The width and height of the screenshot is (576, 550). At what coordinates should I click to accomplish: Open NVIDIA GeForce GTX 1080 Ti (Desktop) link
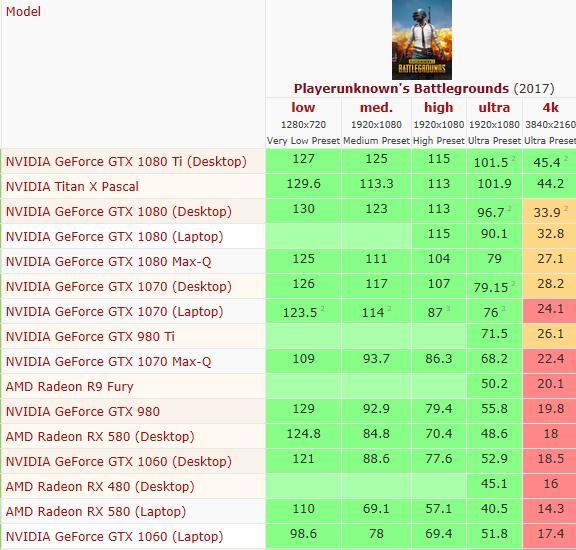pyautogui.click(x=126, y=162)
